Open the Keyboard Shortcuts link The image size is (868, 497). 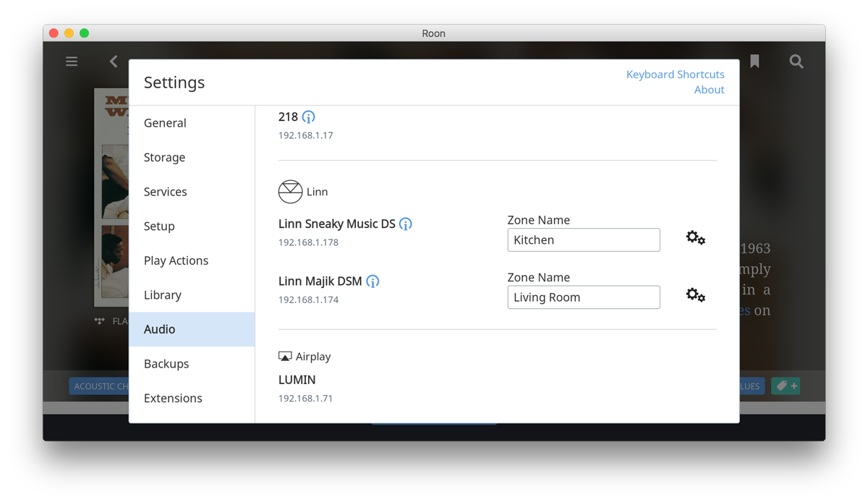point(675,75)
